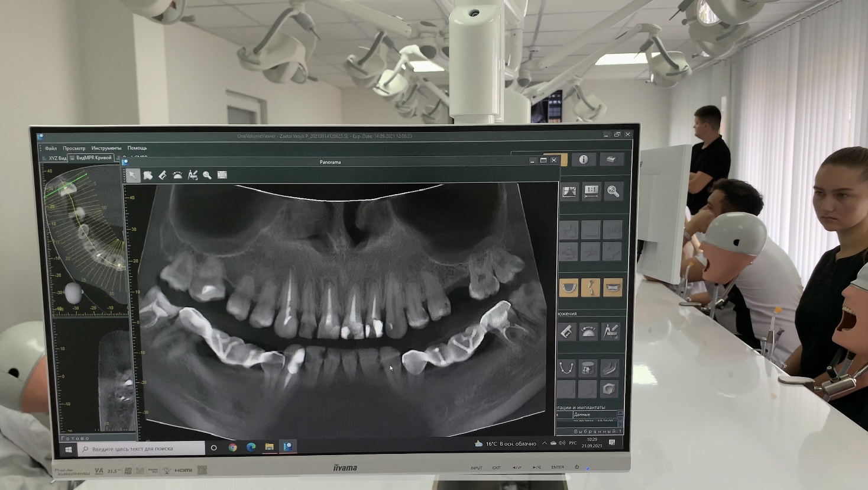Screen dimensions: 868x490
Task: Maximize the Panorama sub-window
Action: (543, 160)
